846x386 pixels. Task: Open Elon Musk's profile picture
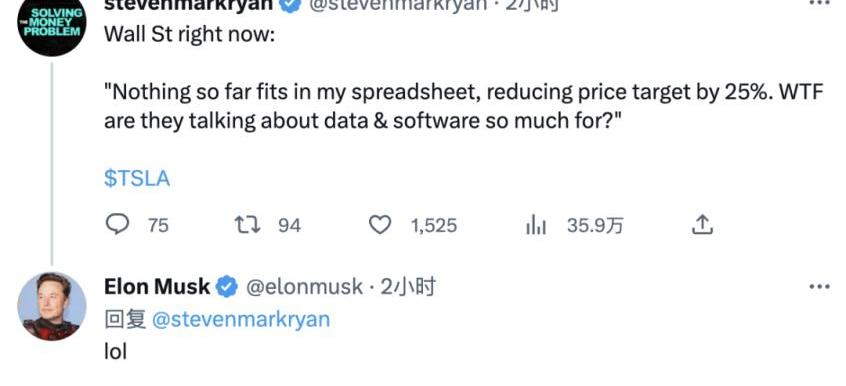click(52, 306)
